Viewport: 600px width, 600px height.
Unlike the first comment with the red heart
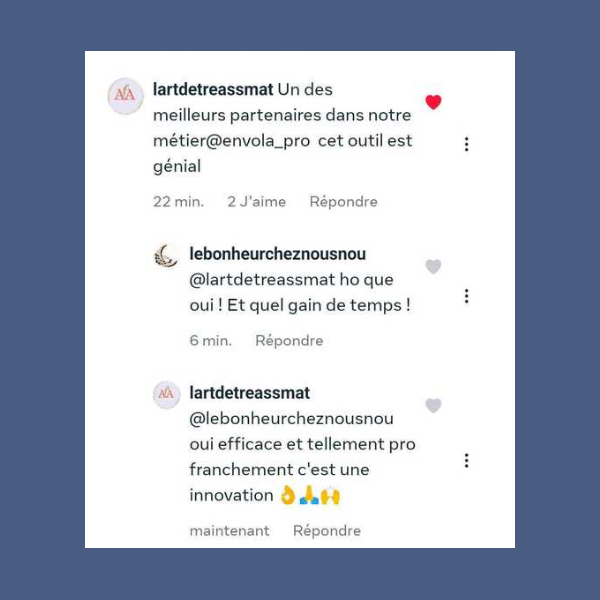click(x=433, y=102)
